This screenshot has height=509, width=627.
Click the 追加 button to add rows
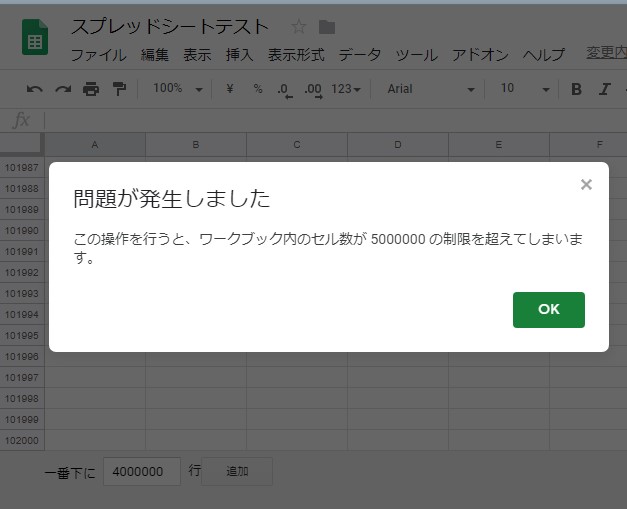coord(237,471)
